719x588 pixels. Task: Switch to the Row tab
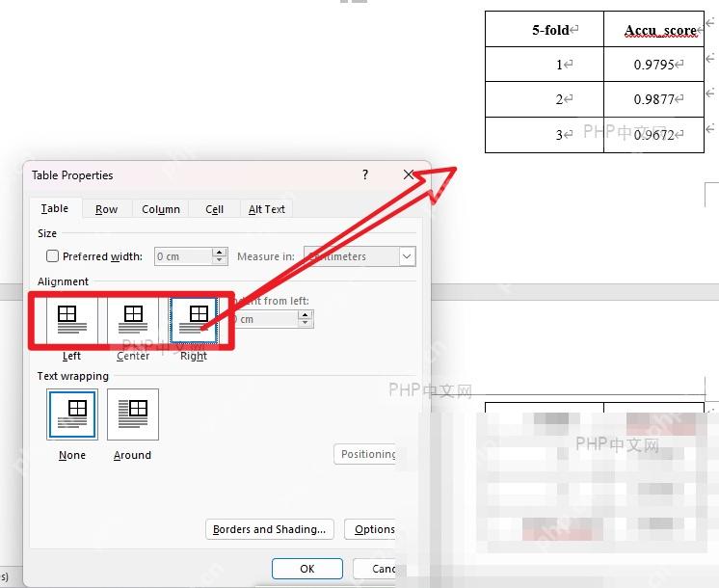pos(107,209)
